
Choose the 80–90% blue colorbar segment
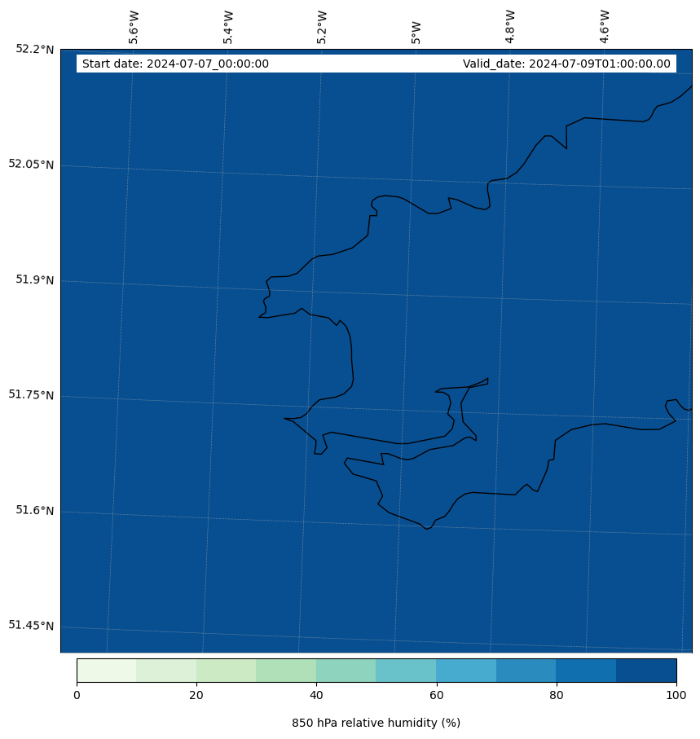[586, 670]
